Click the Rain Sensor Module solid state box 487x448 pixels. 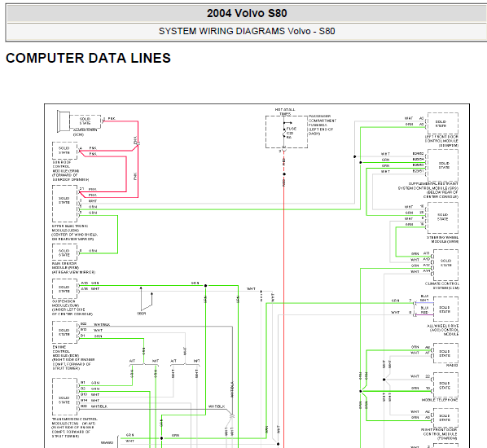point(64,252)
